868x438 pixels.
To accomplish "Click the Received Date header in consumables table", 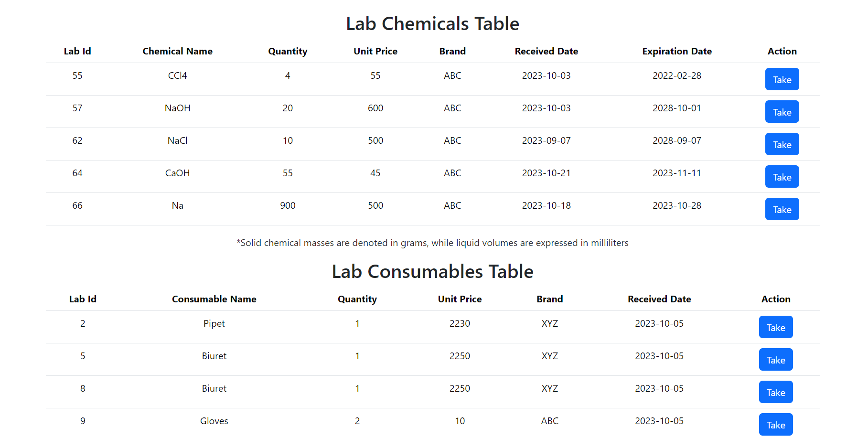I will tap(659, 299).
